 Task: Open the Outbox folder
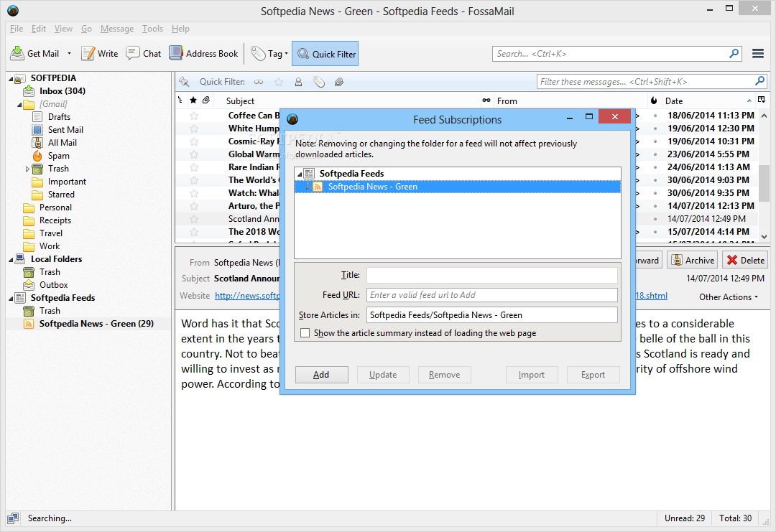pyautogui.click(x=53, y=285)
